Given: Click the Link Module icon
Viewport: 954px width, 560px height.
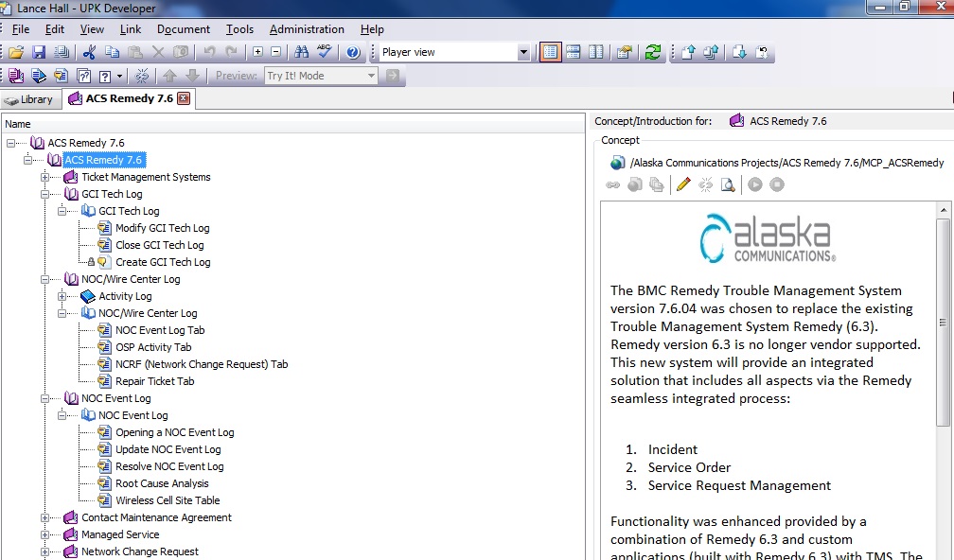Looking at the screenshot, I should [16, 76].
